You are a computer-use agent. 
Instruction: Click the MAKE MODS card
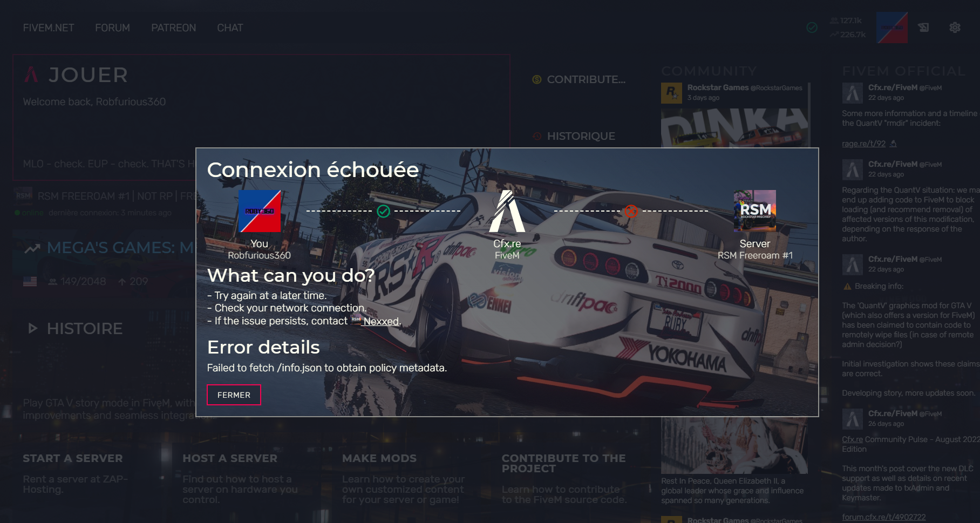tap(404, 479)
